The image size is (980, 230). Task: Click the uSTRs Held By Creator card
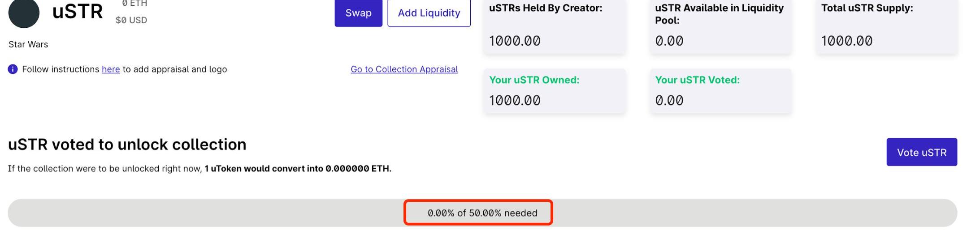point(554,26)
